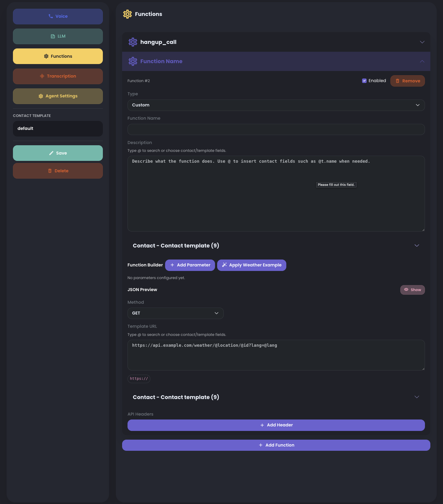Viewport: 443px width, 504px height.
Task: Apply the Weather Example
Action: pyautogui.click(x=252, y=265)
